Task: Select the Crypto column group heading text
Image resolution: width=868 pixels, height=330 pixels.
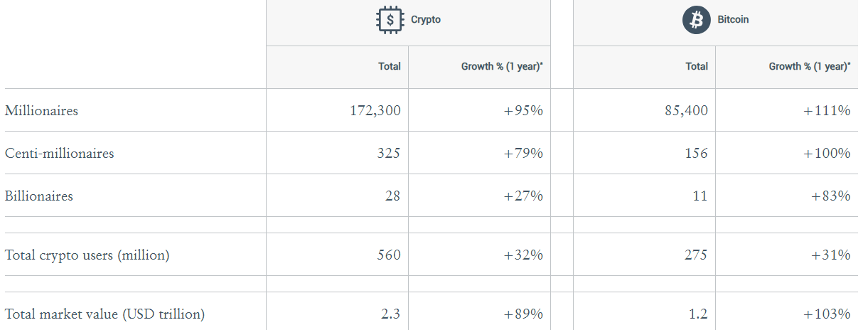Action: (426, 20)
